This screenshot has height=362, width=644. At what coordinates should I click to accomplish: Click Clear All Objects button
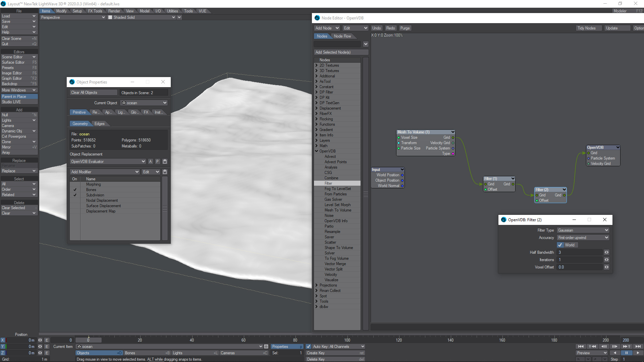94,93
